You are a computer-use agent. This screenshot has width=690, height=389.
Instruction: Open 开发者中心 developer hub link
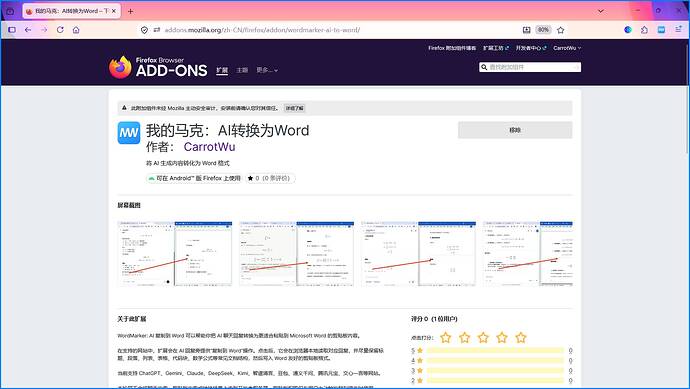(x=531, y=48)
